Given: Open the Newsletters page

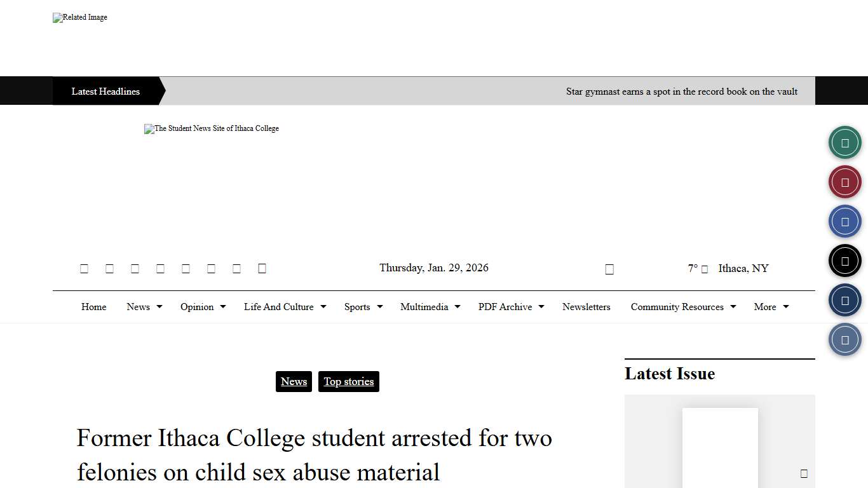Looking at the screenshot, I should coord(586,307).
